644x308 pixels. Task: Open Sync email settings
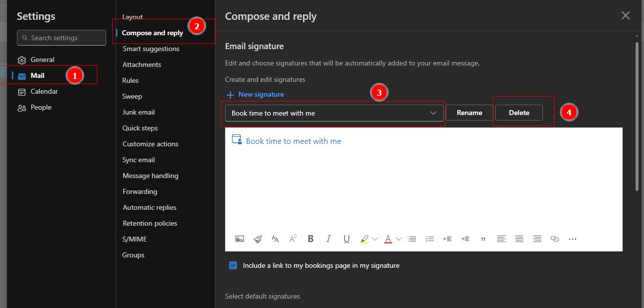[138, 160]
